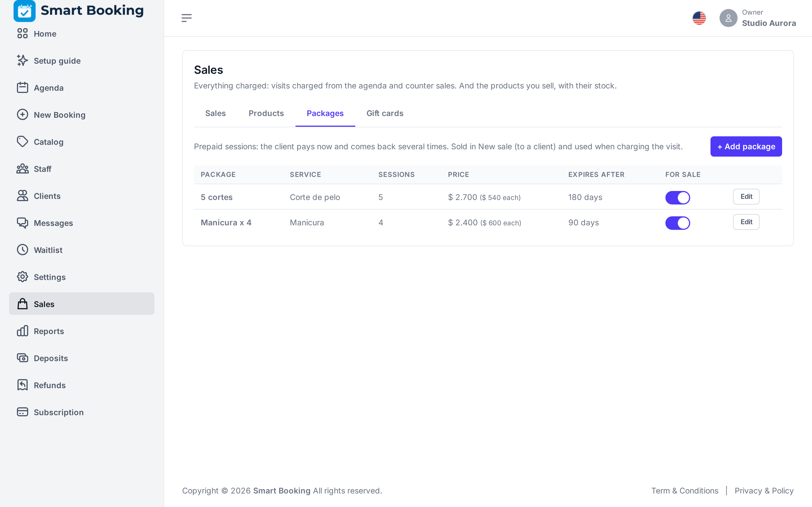
Task: Open Studio Aurora owner profile menu
Action: (758, 18)
